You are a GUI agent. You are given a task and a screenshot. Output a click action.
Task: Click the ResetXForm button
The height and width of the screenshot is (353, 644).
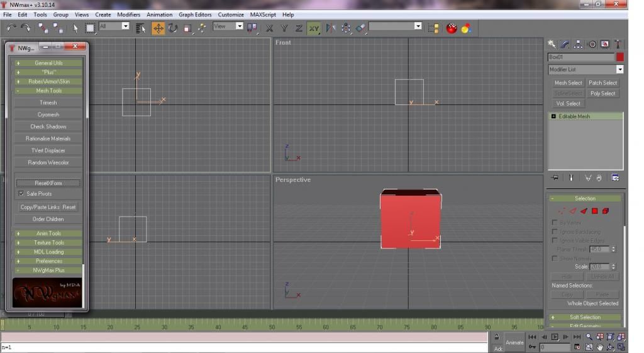(x=48, y=183)
